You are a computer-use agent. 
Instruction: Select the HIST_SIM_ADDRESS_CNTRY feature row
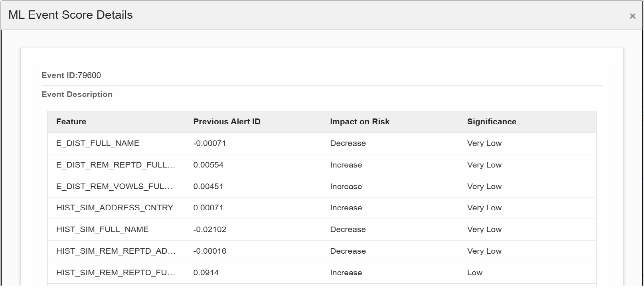322,208
